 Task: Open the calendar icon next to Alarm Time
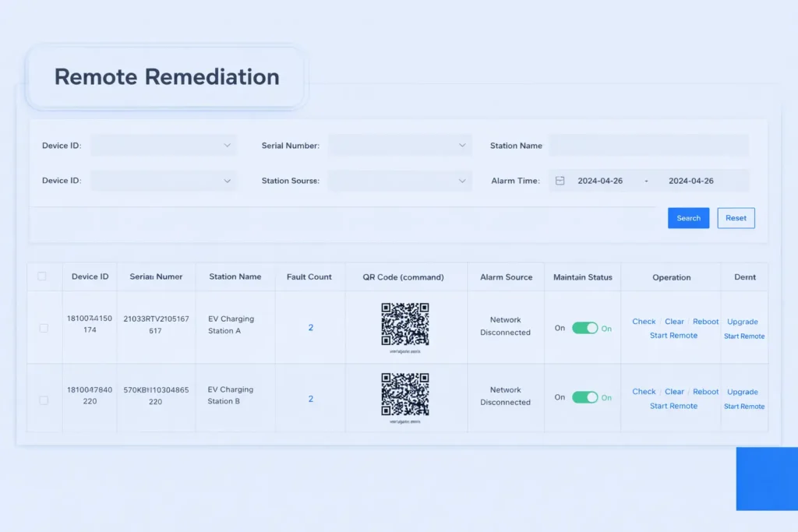pyautogui.click(x=560, y=180)
